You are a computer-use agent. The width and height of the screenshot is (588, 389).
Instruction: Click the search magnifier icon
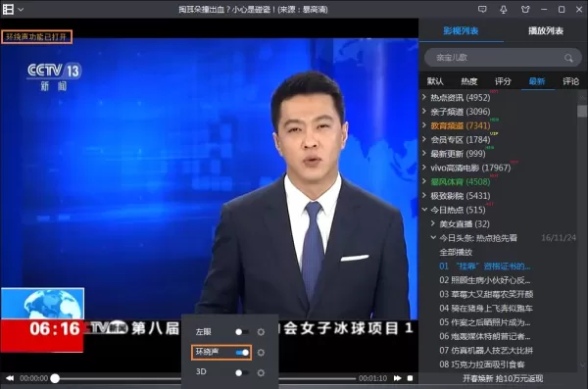tap(568, 58)
